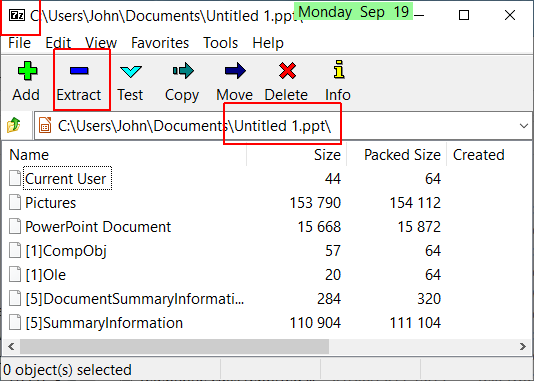Open the Favorites menu
Screen dimensions: 534x381
(160, 43)
